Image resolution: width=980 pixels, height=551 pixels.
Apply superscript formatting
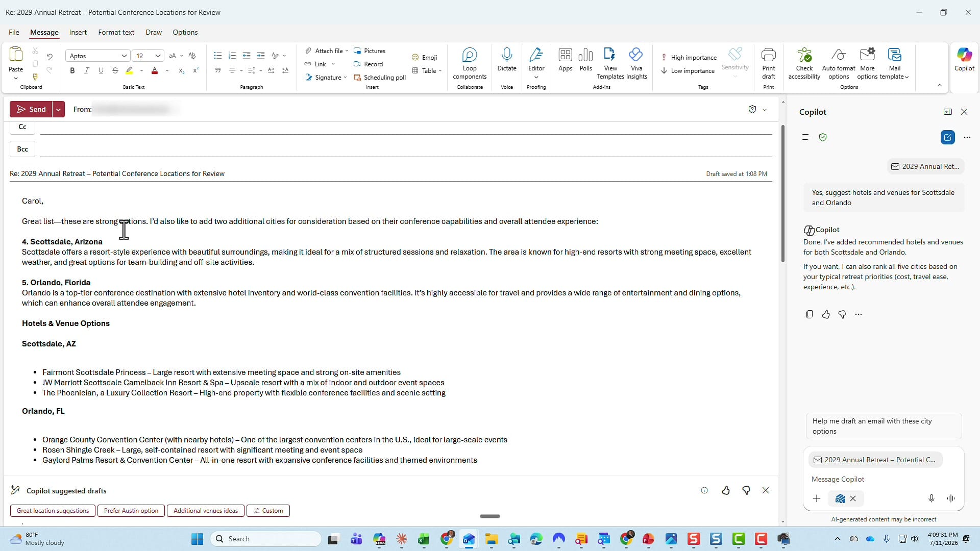[195, 70]
